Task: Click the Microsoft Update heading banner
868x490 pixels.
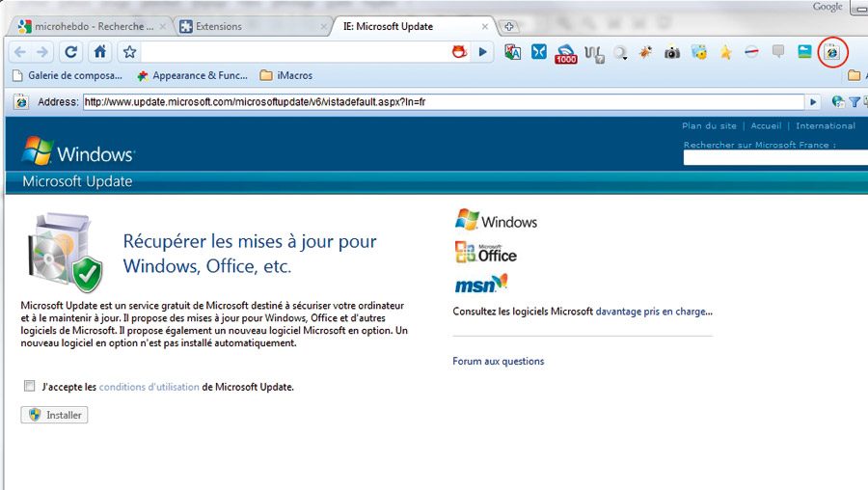Action: tap(77, 181)
